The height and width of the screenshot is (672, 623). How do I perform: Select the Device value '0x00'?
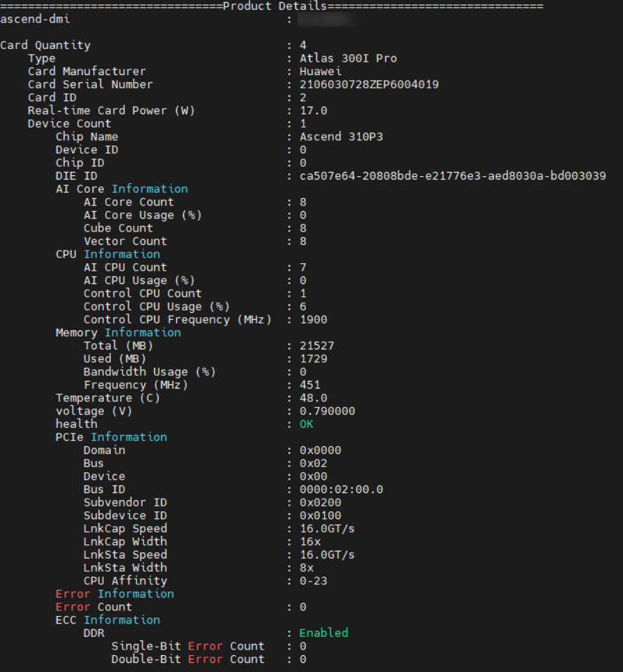[314, 476]
